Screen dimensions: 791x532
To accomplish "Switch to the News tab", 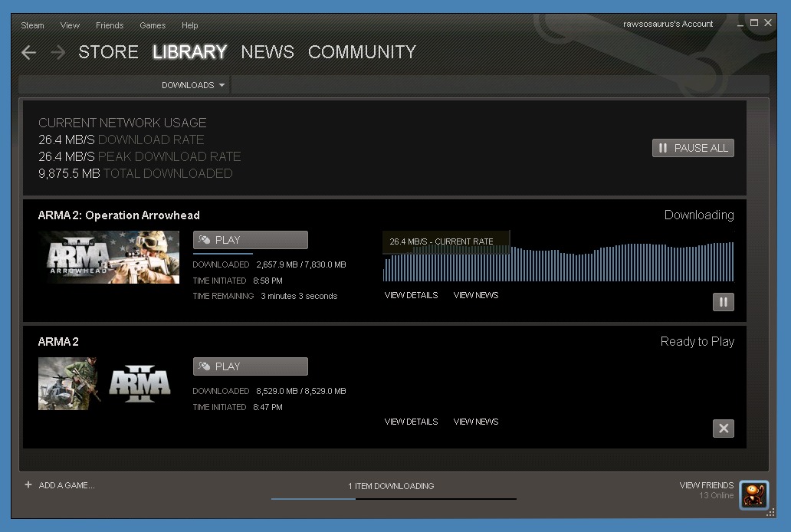I will [x=267, y=52].
